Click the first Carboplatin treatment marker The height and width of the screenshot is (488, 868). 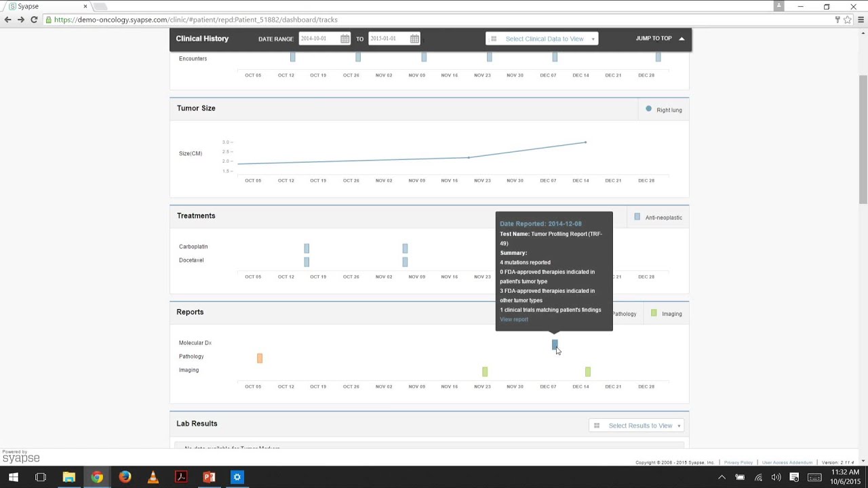[307, 248]
